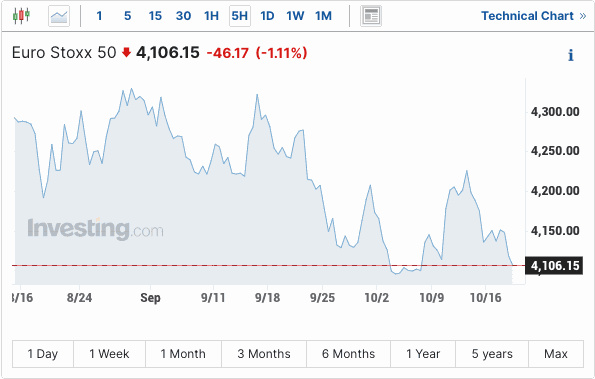Click the 4,106.15 price axis marker
The image size is (595, 379).
[554, 265]
